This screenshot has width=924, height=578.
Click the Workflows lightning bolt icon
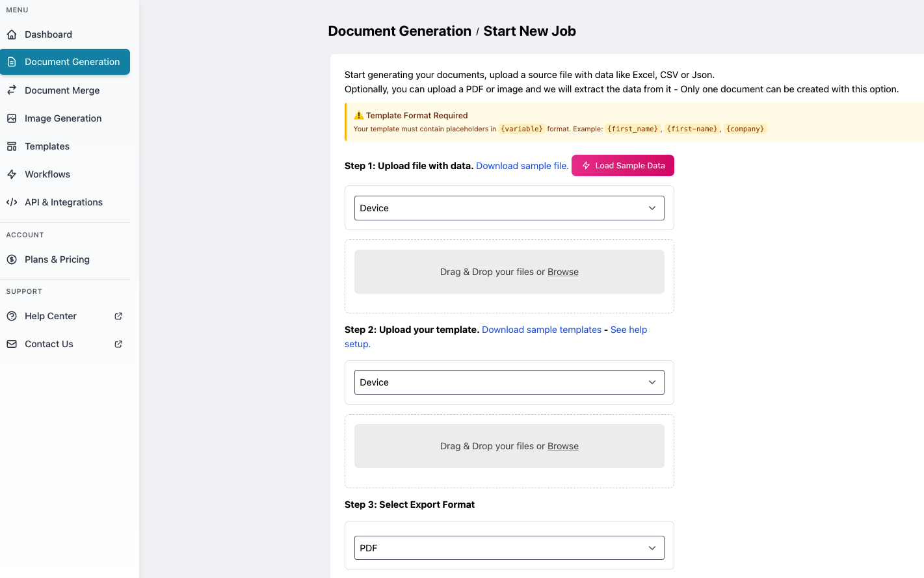point(12,174)
